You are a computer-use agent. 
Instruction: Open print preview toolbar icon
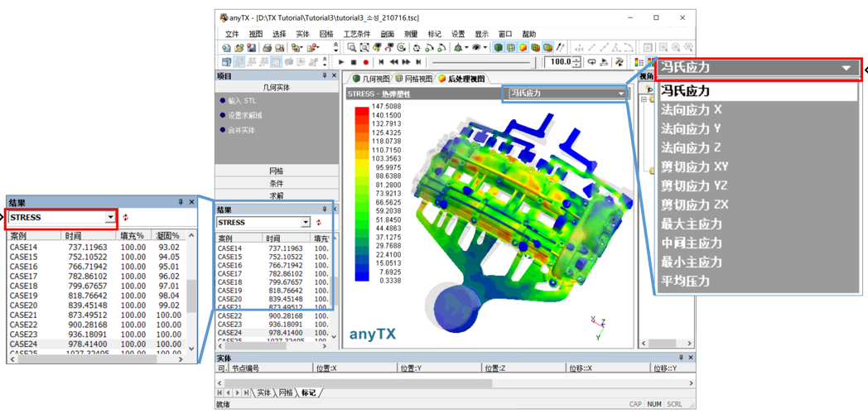click(x=280, y=47)
